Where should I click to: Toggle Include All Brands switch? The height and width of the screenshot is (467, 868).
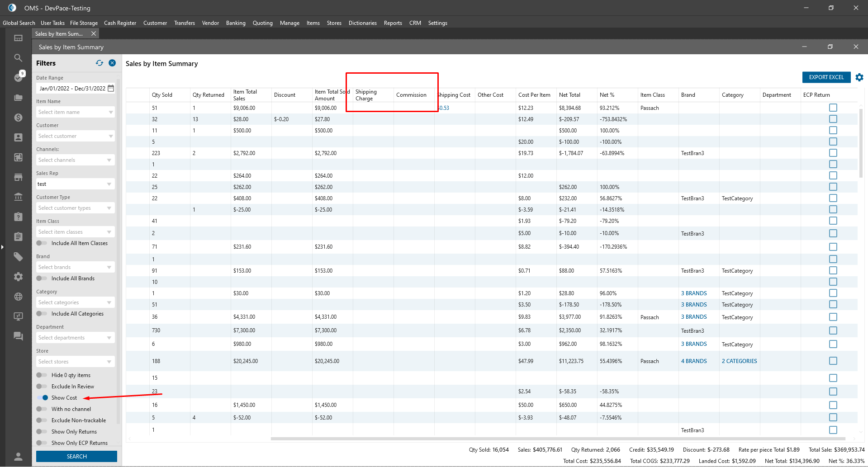(42, 278)
